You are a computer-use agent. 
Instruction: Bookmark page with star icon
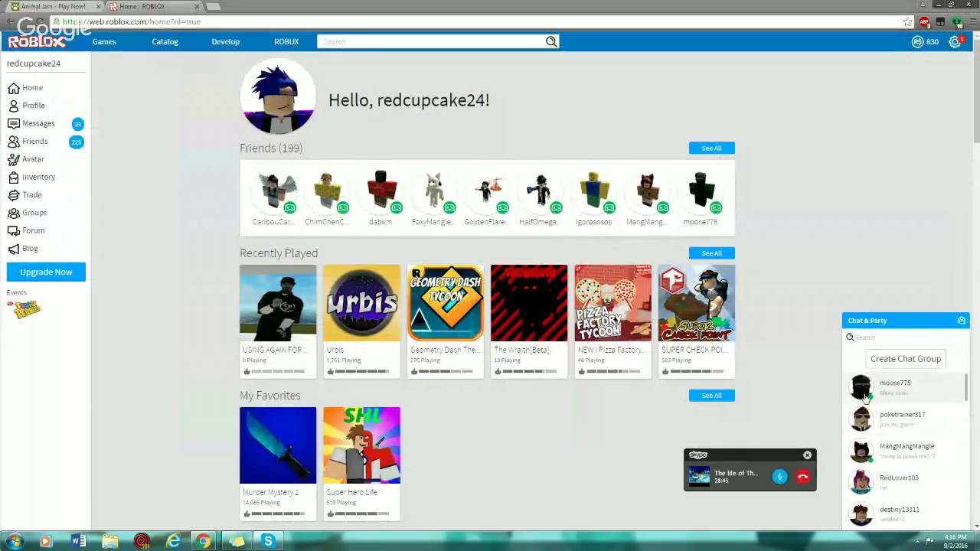(x=908, y=21)
